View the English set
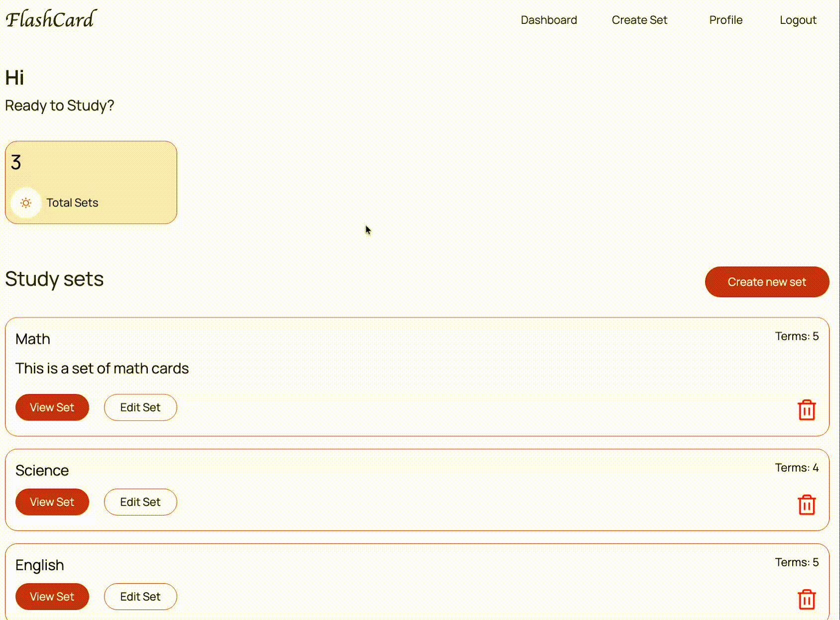The image size is (840, 620). (52, 597)
